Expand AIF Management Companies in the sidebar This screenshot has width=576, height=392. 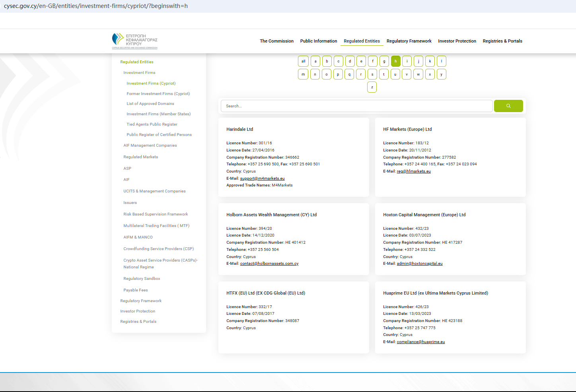coord(150,146)
